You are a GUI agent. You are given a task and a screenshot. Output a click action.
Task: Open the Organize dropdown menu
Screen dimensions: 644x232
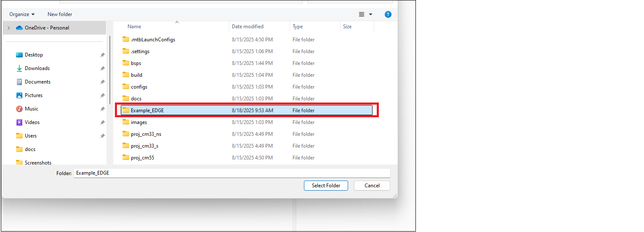point(22,14)
